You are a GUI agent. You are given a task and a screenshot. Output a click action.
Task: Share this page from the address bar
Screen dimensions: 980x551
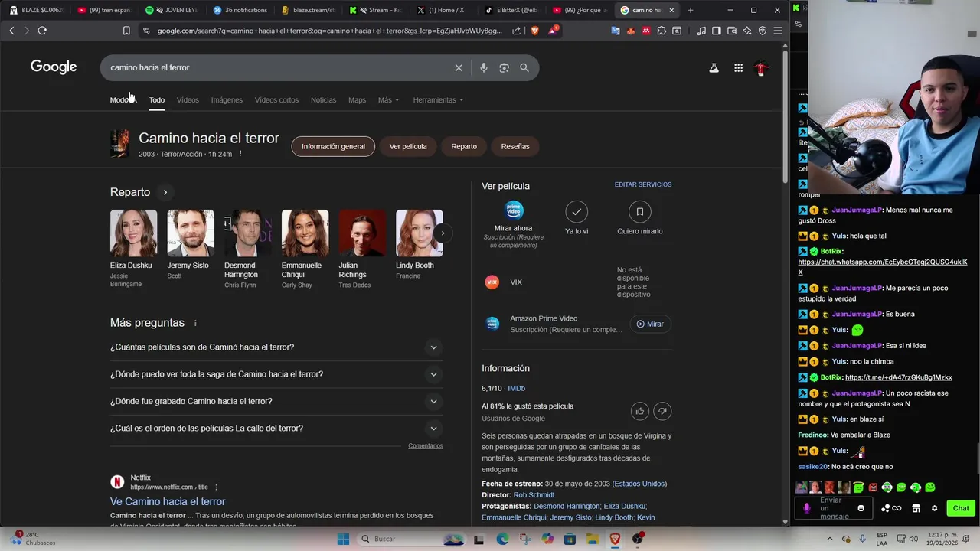tap(517, 31)
